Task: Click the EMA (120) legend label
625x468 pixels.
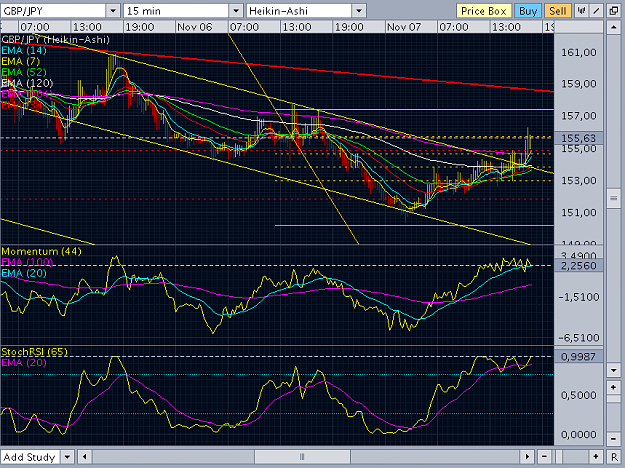Action: pyautogui.click(x=27, y=83)
